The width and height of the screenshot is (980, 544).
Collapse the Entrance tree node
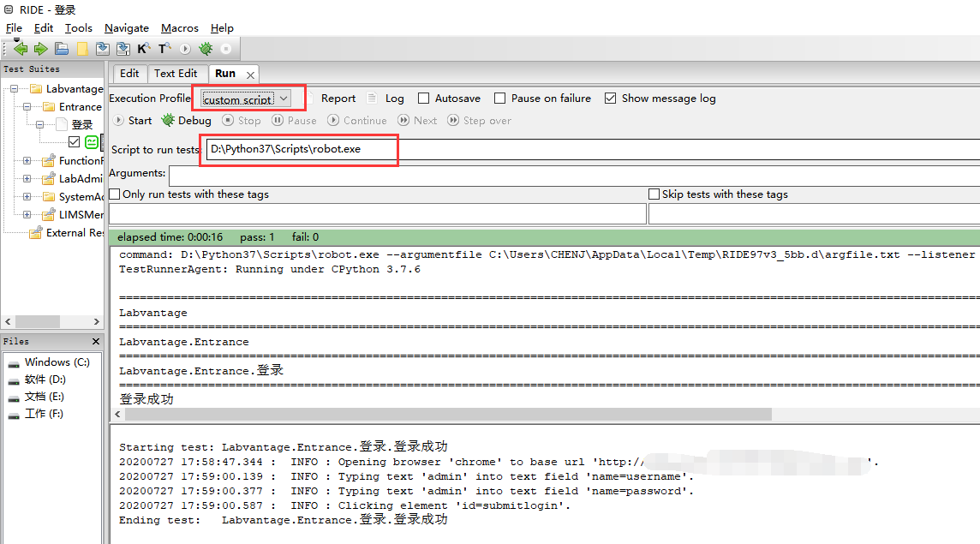tap(28, 106)
